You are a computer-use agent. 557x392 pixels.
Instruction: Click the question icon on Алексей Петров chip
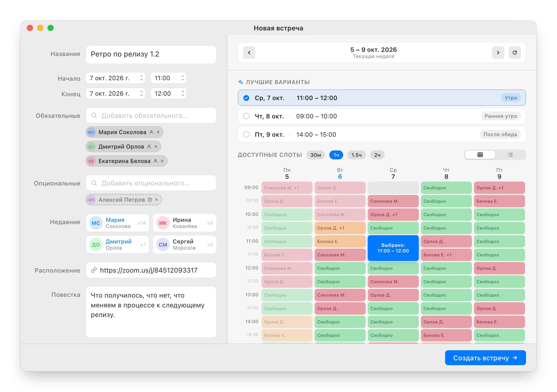point(150,200)
